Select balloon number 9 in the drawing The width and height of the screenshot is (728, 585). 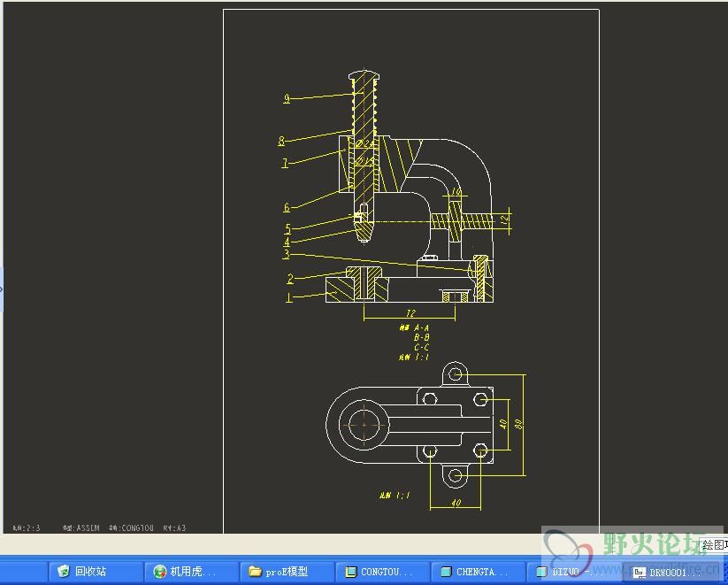click(287, 98)
